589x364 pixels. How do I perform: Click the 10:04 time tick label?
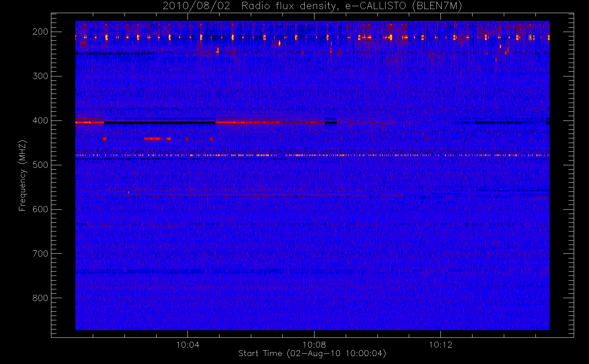tap(188, 345)
